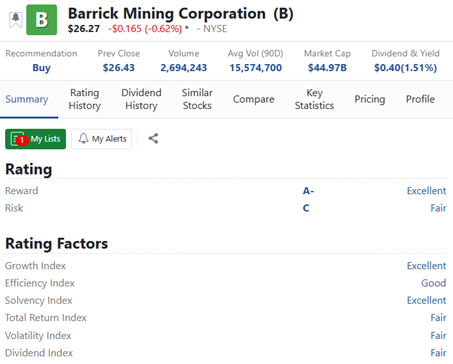This screenshot has width=453, height=364.
Task: Click the Volatility Index label
Action: click(x=38, y=336)
